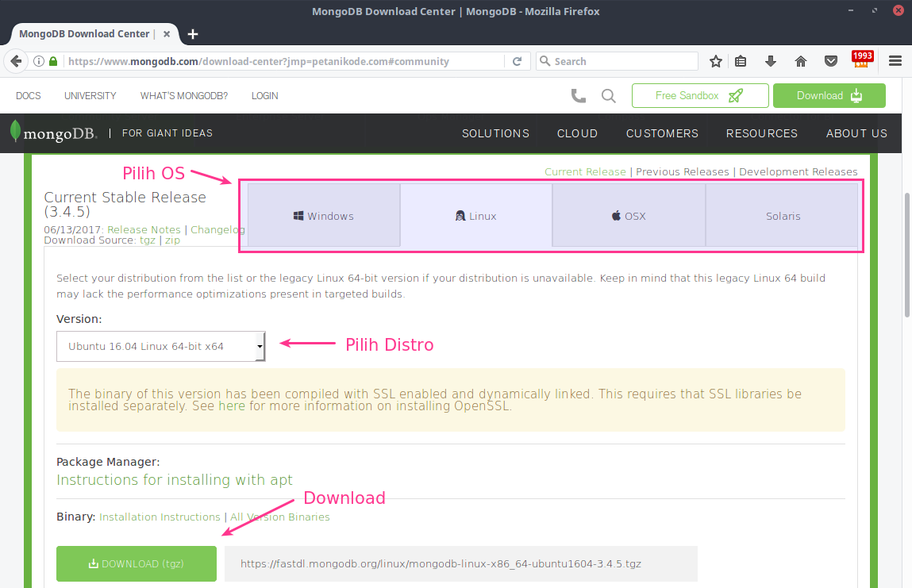Bookmark the page with the star icon
Viewport: 912px width, 588px height.
point(715,61)
